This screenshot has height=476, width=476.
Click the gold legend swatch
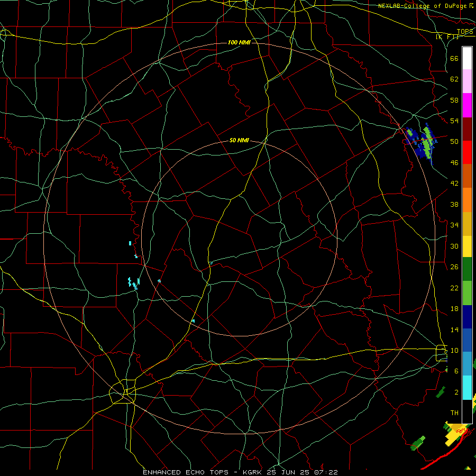coord(467,224)
